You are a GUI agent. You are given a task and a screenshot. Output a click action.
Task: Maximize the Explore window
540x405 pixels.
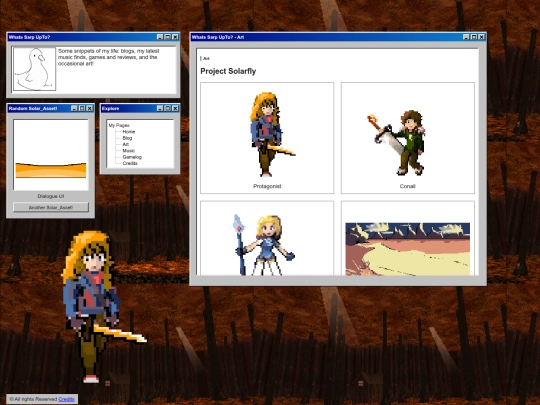(x=167, y=108)
